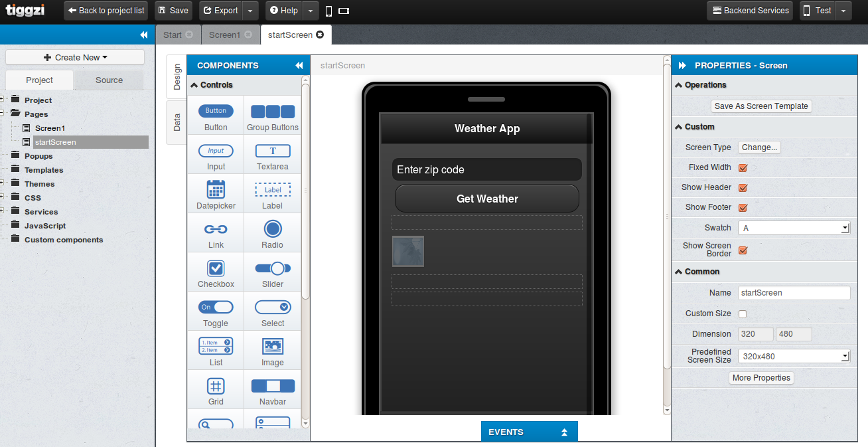Select the Image component icon
868x447 pixels.
pyautogui.click(x=273, y=346)
